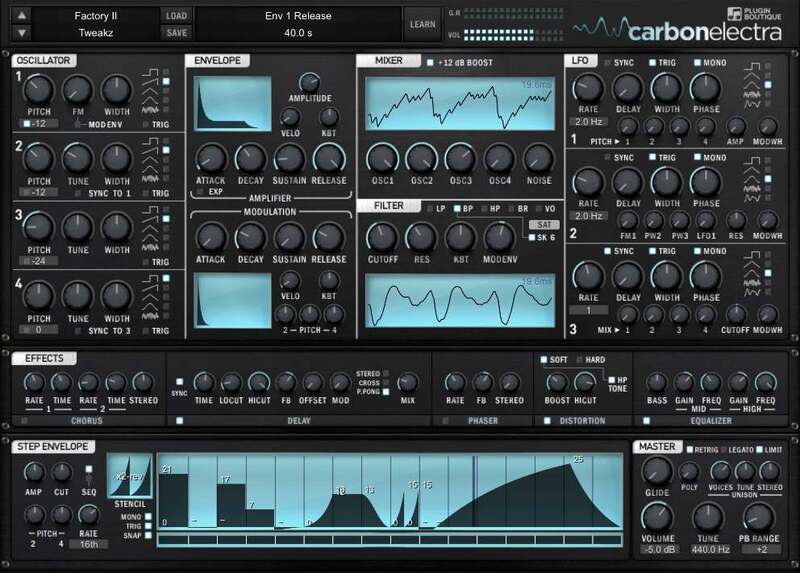Viewport: 800px width, 573px height.
Task: Click the LEARN button
Action: click(x=421, y=24)
